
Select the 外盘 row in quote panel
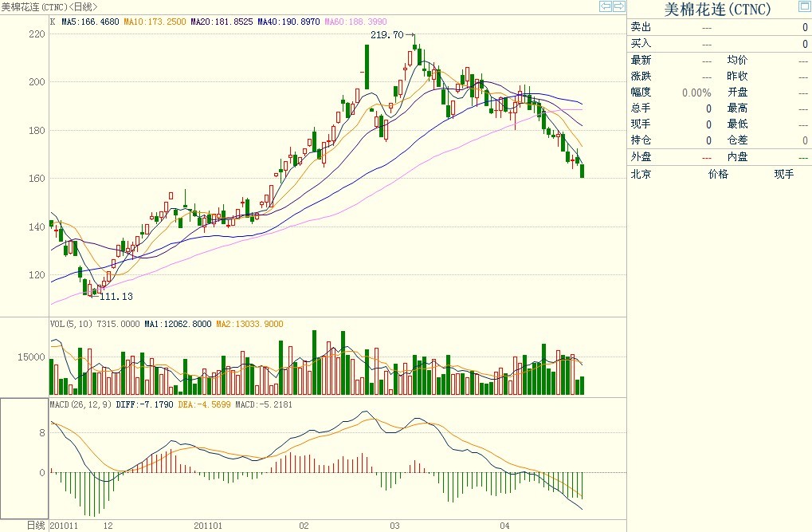point(641,156)
